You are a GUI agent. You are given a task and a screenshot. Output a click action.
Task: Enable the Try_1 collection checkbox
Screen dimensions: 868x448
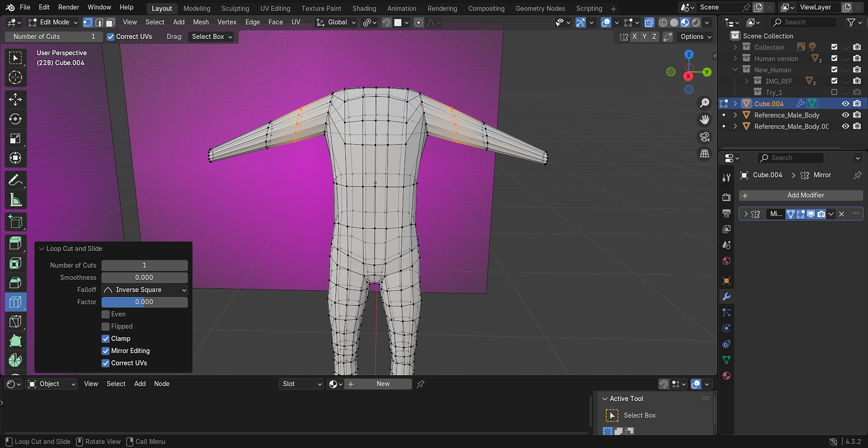coord(834,92)
